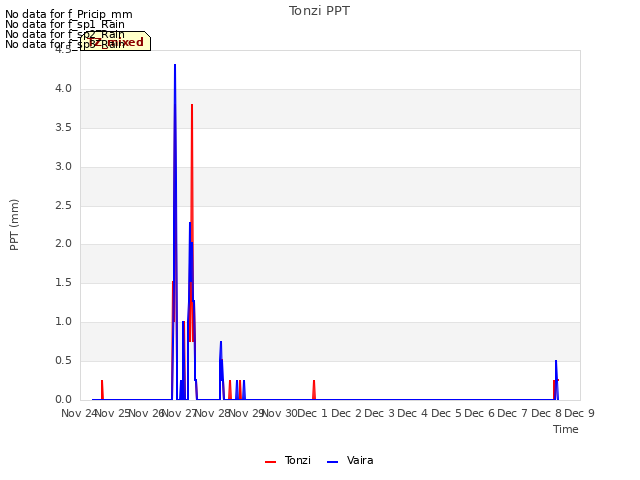Click the Dec 4 x-axis tick label

tap(413, 413)
